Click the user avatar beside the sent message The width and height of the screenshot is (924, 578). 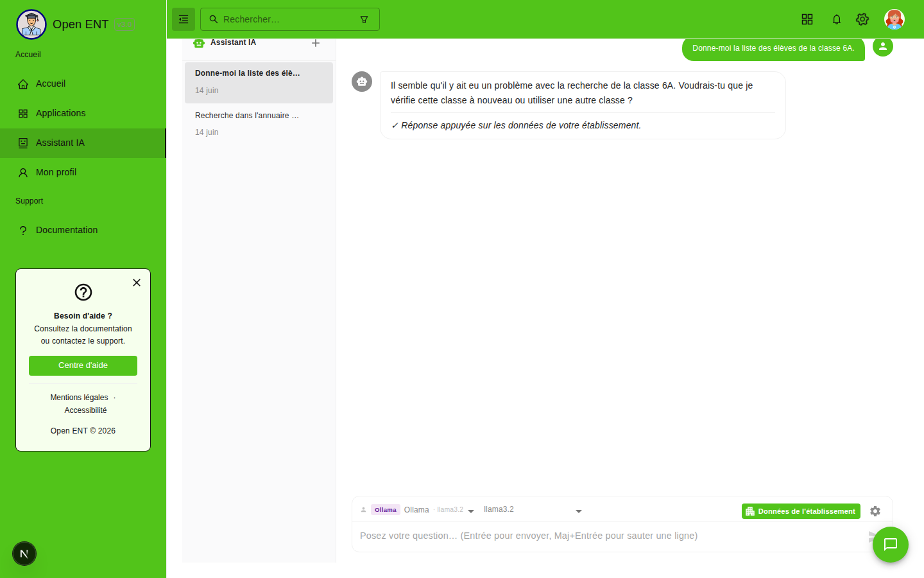[883, 46]
